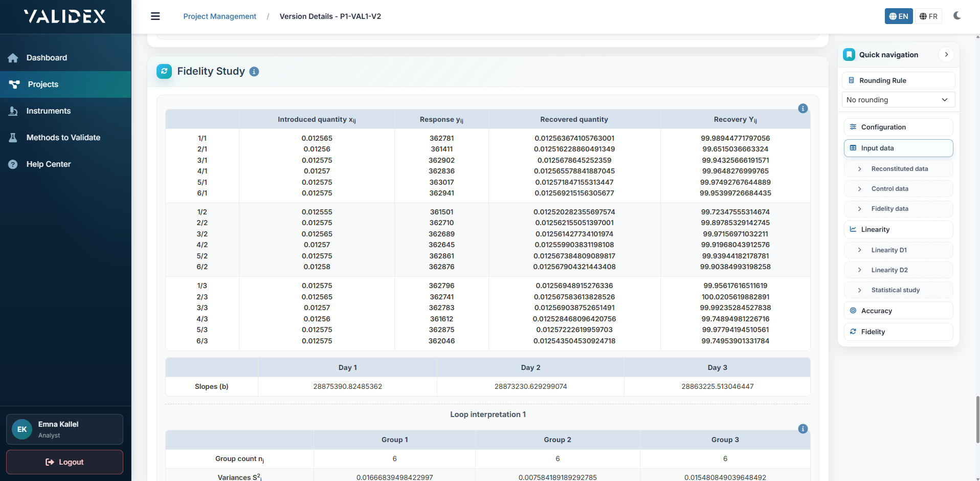980x481 pixels.
Task: Open the Dashboard from the sidebar
Action: [x=47, y=58]
